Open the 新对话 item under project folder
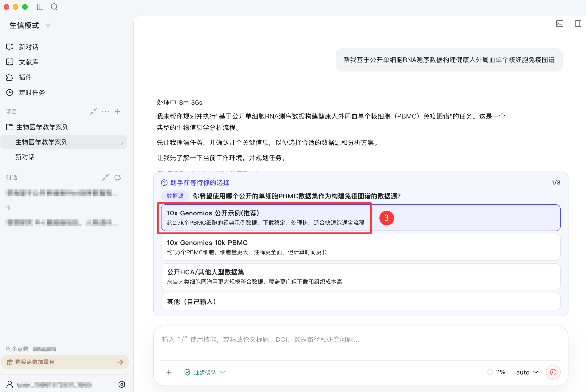586x392 pixels. [x=25, y=157]
